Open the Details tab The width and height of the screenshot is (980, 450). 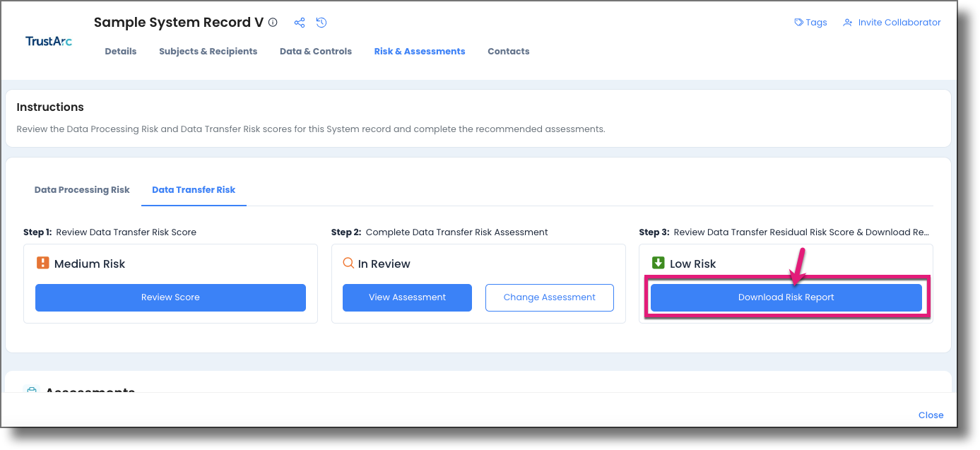tap(121, 52)
